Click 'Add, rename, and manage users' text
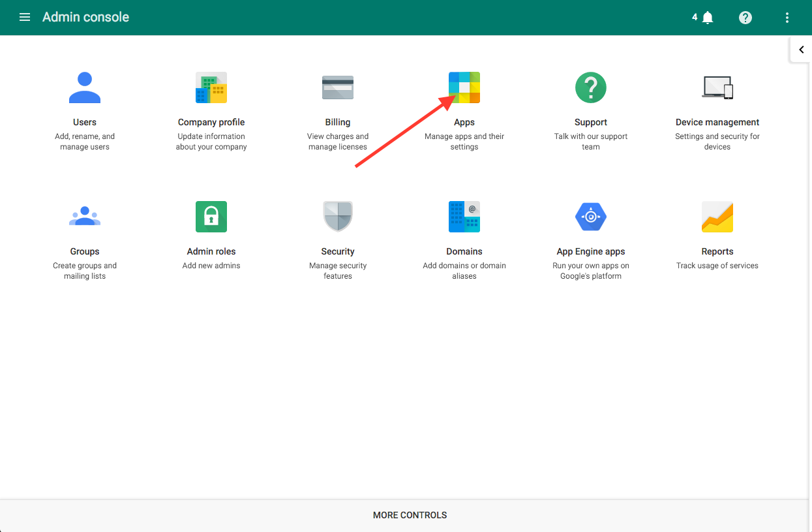Screen dimensions: 812x532 click(85, 142)
